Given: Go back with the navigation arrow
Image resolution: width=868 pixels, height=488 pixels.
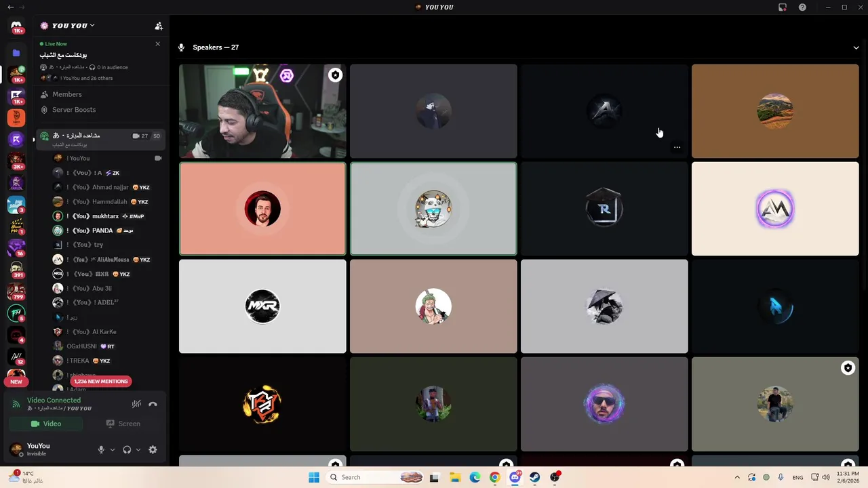Looking at the screenshot, I should point(10,7).
